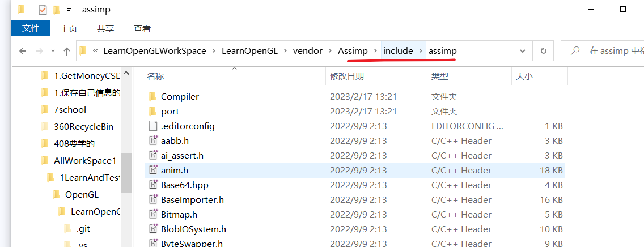Switch to the 查看 ribbon tab

142,28
